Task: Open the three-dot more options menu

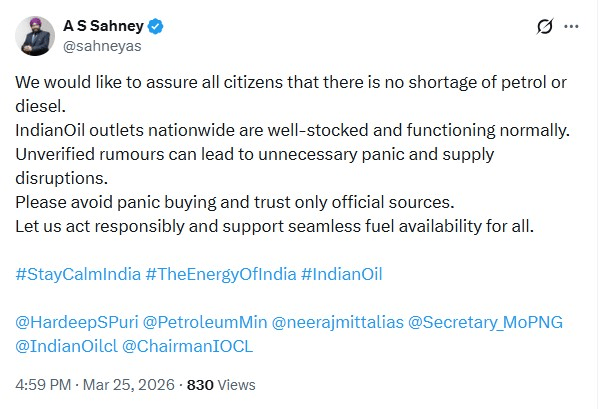Action: pyautogui.click(x=577, y=27)
